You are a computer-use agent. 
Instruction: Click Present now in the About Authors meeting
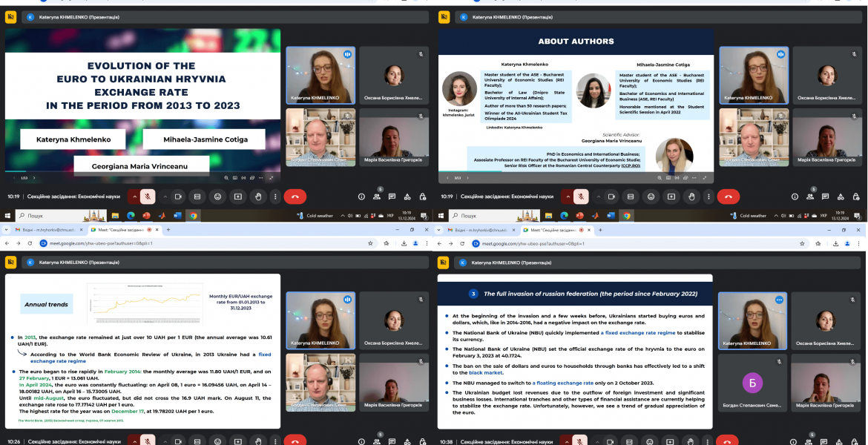point(671,197)
